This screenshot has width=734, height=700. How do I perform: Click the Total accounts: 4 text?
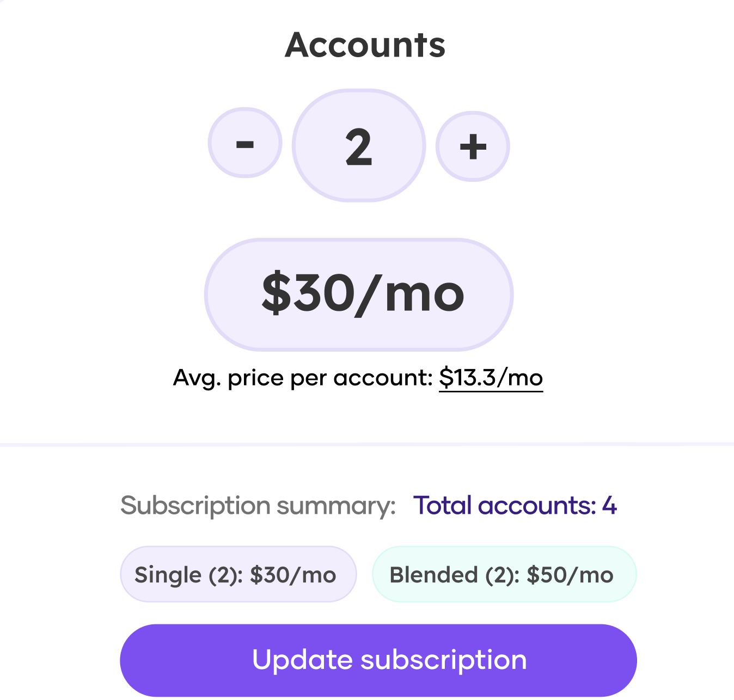coord(515,505)
